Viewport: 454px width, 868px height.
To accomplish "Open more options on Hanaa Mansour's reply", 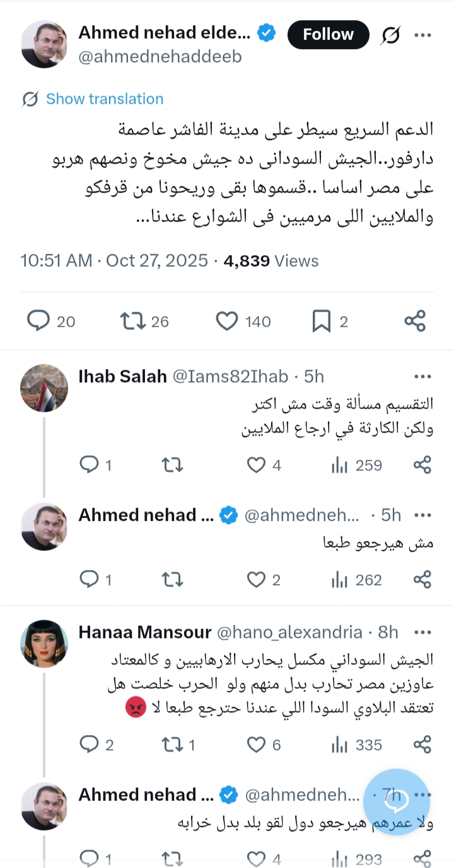I will pyautogui.click(x=422, y=632).
